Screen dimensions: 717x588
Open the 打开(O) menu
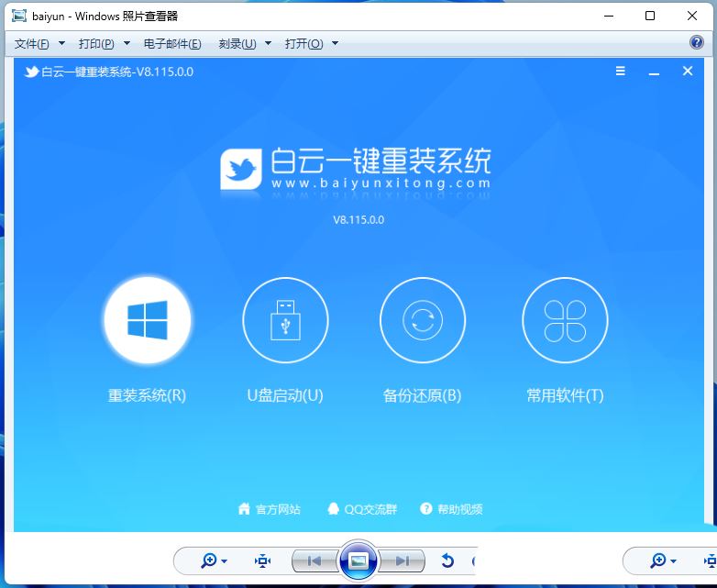click(312, 43)
